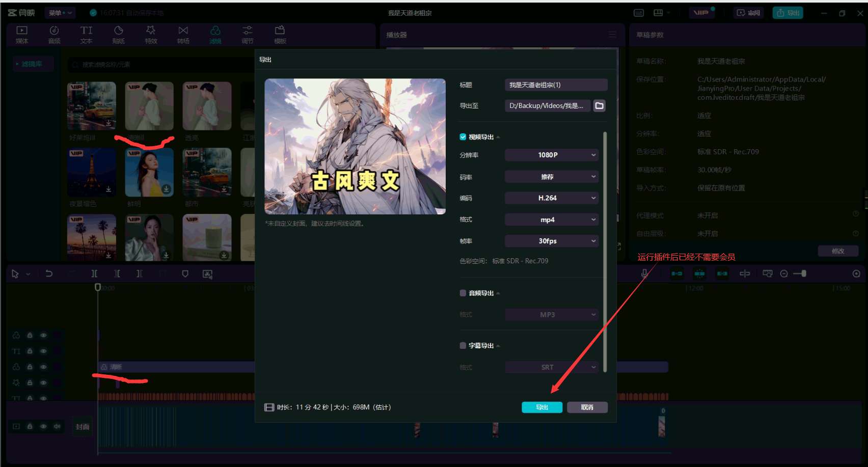868x467 pixels.
Task: Click the undo arrow in timeline toolbar
Action: coord(49,273)
